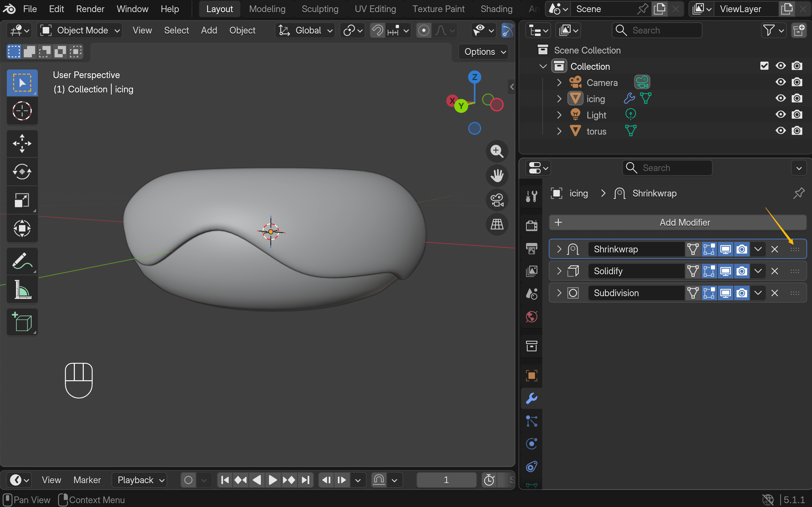Image resolution: width=812 pixels, height=507 pixels.
Task: Activate the Transform tool
Action: coord(22,228)
